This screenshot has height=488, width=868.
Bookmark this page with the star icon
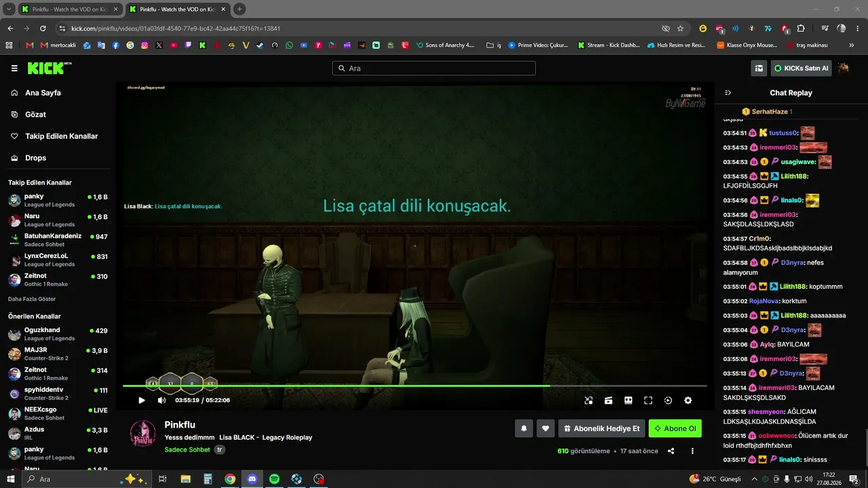pyautogui.click(x=680, y=28)
